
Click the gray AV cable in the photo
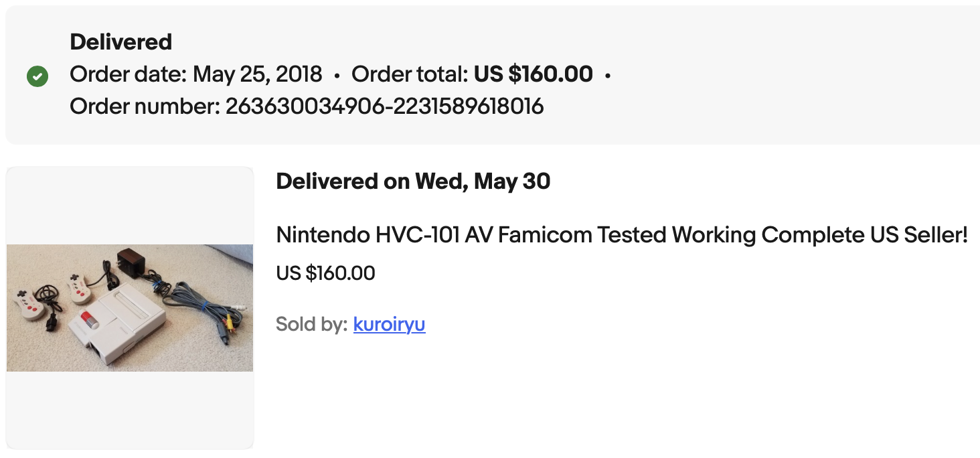pyautogui.click(x=194, y=298)
